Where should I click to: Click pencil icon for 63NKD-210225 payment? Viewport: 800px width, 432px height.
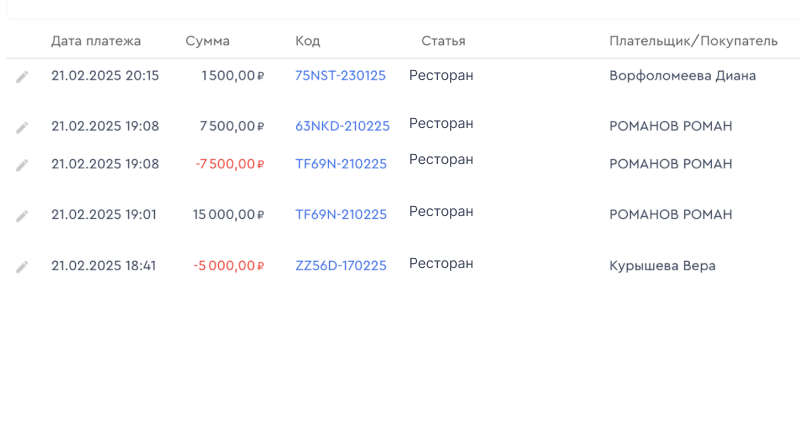click(22, 128)
